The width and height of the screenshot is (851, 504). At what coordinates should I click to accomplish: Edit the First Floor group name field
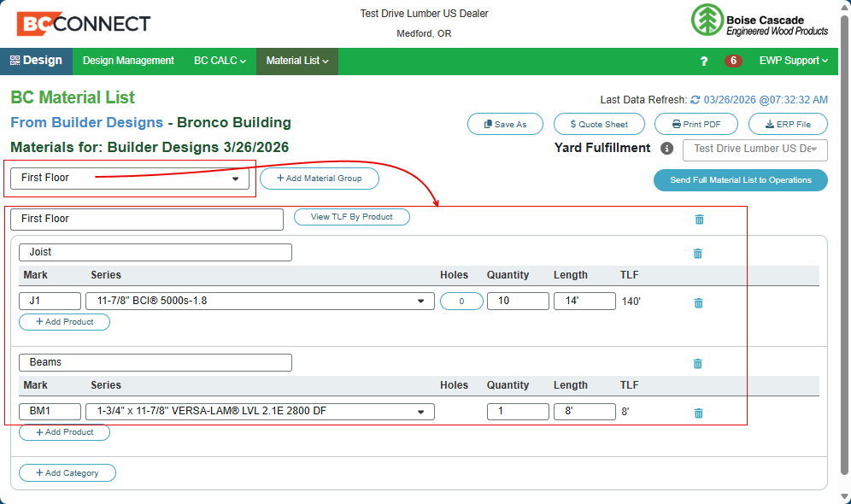(x=147, y=220)
